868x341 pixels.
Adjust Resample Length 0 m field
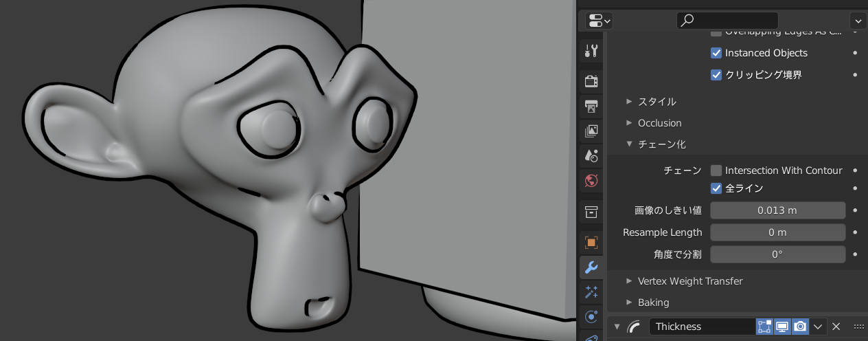click(x=777, y=232)
